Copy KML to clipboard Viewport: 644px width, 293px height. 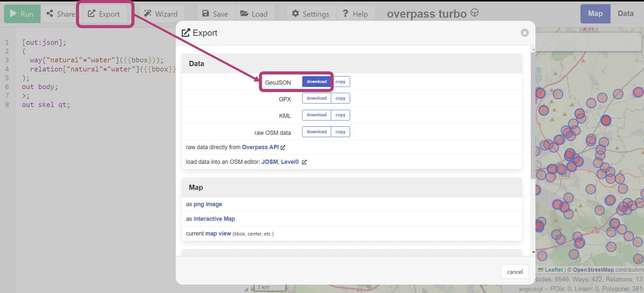(x=341, y=115)
